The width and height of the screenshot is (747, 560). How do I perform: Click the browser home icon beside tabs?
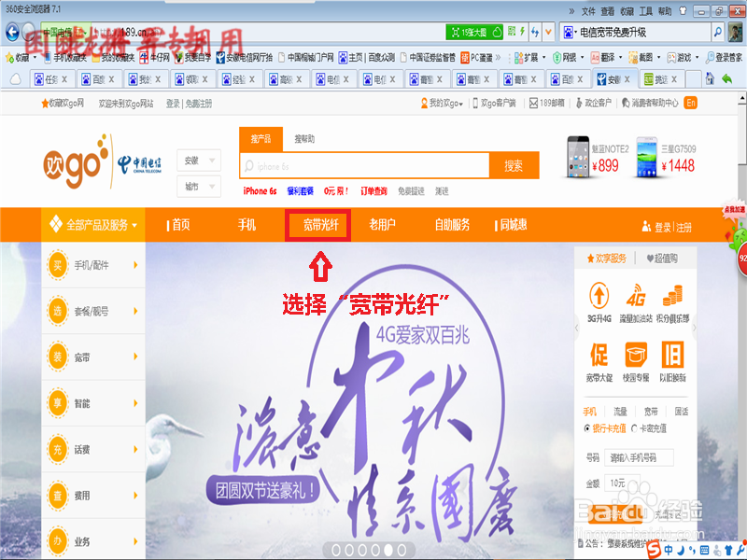710,78
